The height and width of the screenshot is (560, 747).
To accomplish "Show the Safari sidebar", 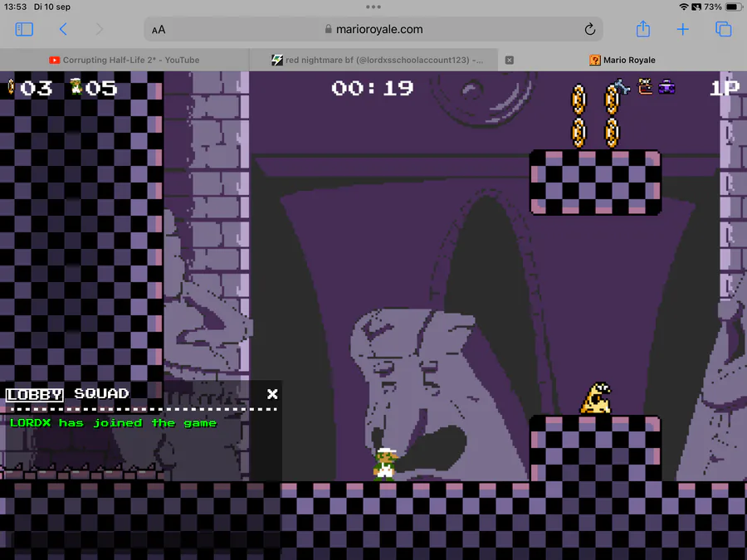I will pyautogui.click(x=24, y=30).
